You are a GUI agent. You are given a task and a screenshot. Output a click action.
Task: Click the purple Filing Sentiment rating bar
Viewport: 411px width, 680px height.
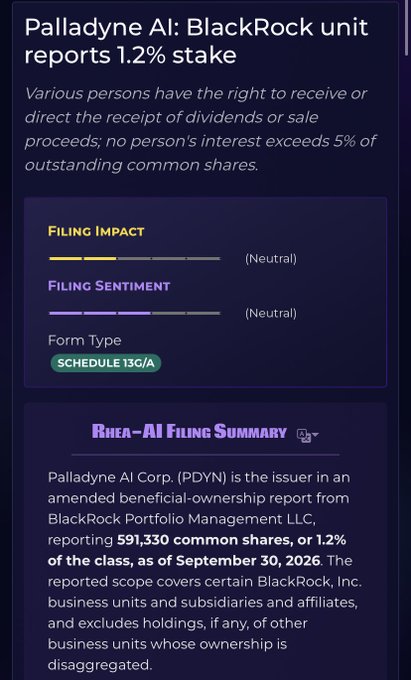coord(135,313)
